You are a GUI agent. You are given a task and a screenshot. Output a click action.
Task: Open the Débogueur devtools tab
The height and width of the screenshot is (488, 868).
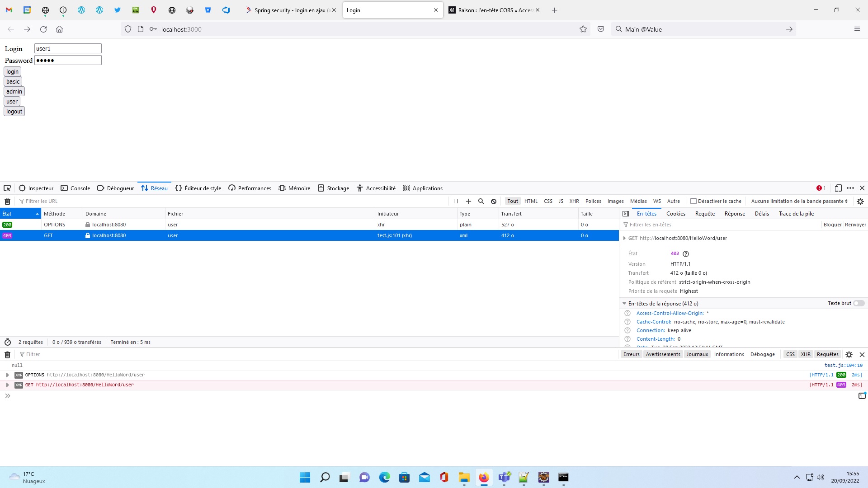pyautogui.click(x=115, y=188)
